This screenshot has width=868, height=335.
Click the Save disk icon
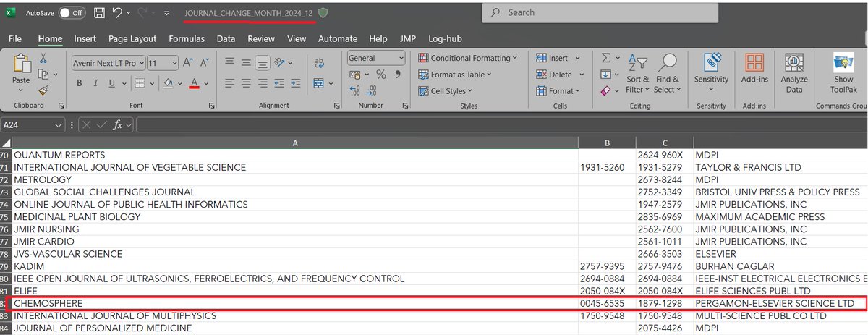(99, 13)
